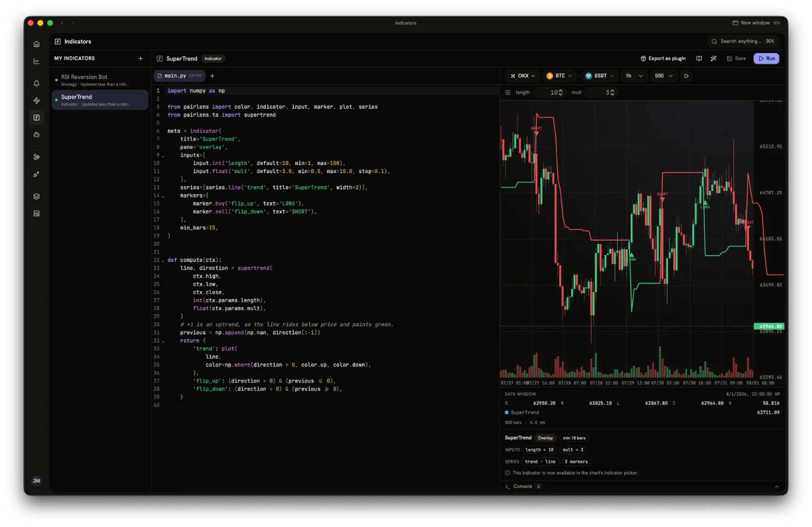Click the SuperTrend title icon in editor header
Image resolution: width=812 pixels, height=527 pixels.
pyautogui.click(x=160, y=58)
